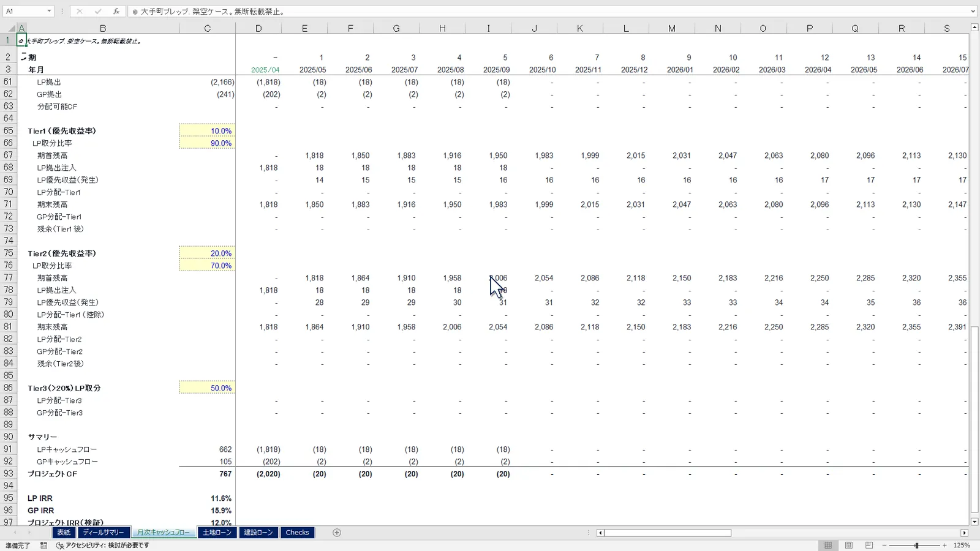This screenshot has width=980, height=551.
Task: Expand the formula bar chevron
Action: (973, 11)
